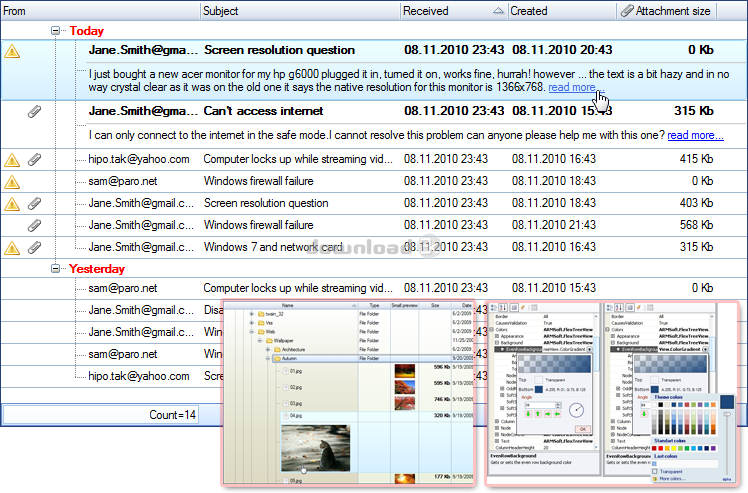Click Events lightning icon in left property grid toolbar
This screenshot has width=748, height=493.
coord(523,307)
